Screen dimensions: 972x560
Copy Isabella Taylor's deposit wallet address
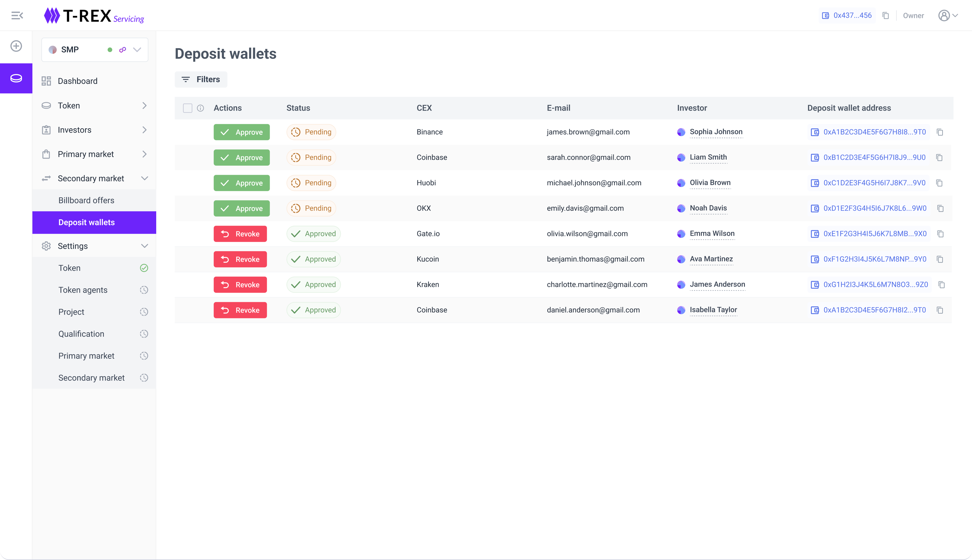pyautogui.click(x=940, y=310)
